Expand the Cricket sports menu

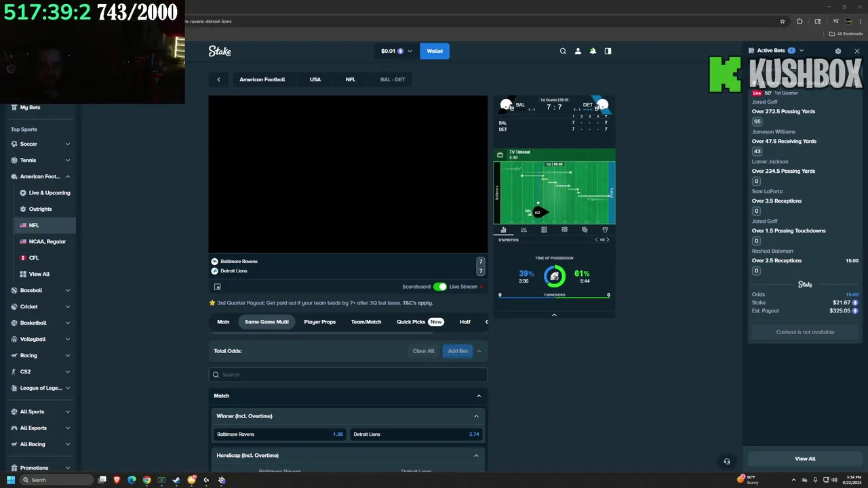pyautogui.click(x=68, y=306)
